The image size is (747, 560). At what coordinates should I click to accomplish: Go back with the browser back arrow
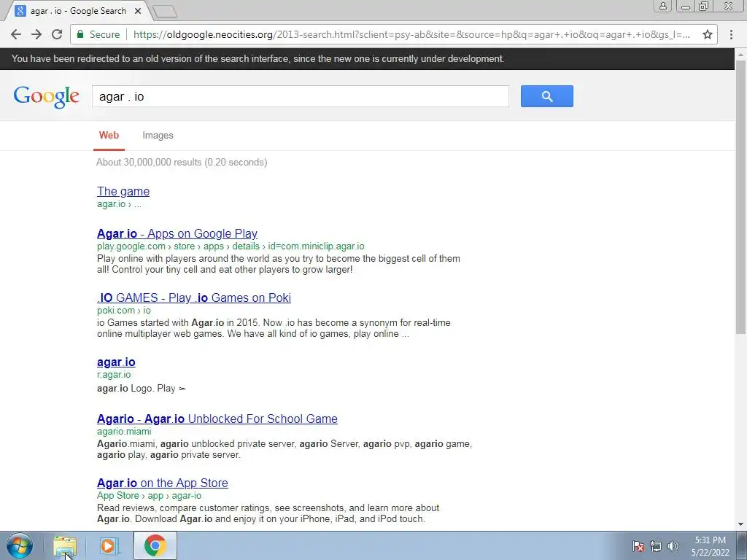[x=16, y=34]
